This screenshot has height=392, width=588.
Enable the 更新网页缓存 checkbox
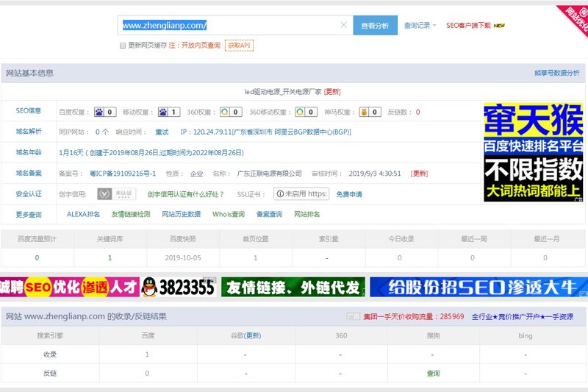(x=123, y=46)
